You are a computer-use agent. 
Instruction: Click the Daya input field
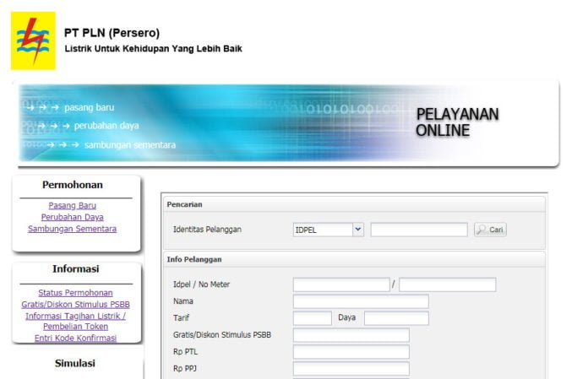pyautogui.click(x=396, y=318)
